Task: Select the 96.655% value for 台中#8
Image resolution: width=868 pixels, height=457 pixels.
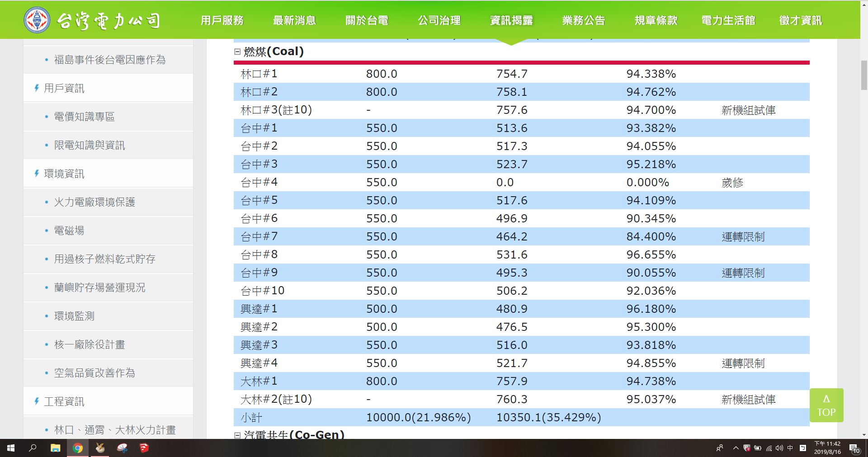Action: point(651,254)
